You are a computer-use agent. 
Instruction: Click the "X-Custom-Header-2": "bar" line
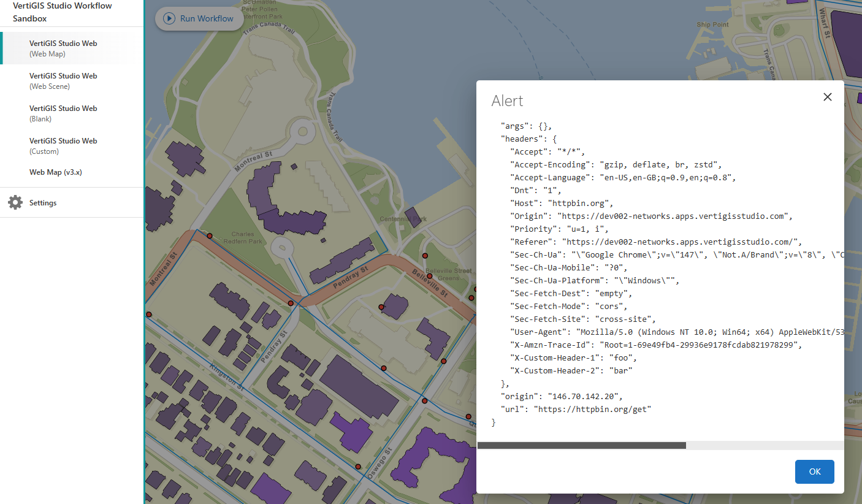pos(571,370)
